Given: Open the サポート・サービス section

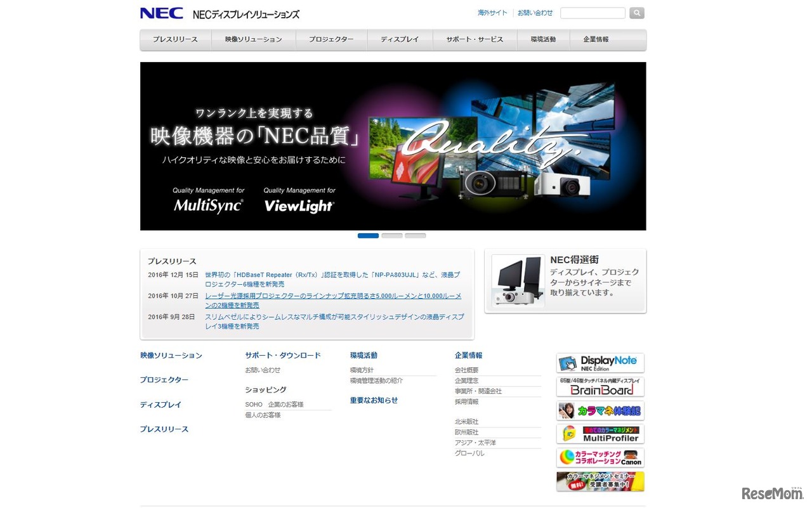Looking at the screenshot, I should click(475, 39).
